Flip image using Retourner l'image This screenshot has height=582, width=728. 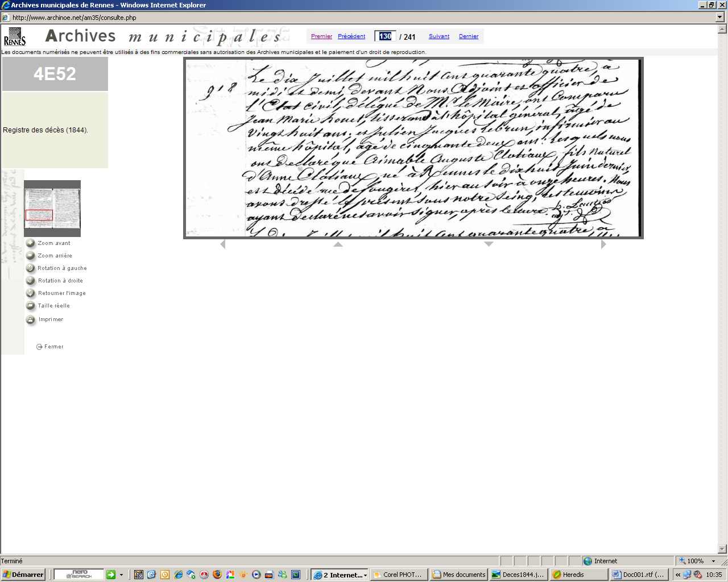tap(31, 293)
